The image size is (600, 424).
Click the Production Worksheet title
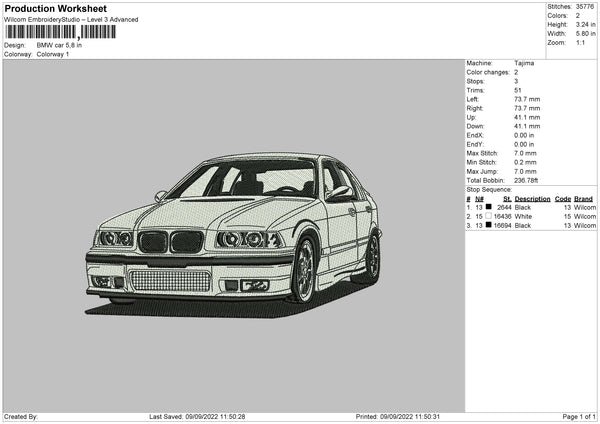pyautogui.click(x=55, y=8)
